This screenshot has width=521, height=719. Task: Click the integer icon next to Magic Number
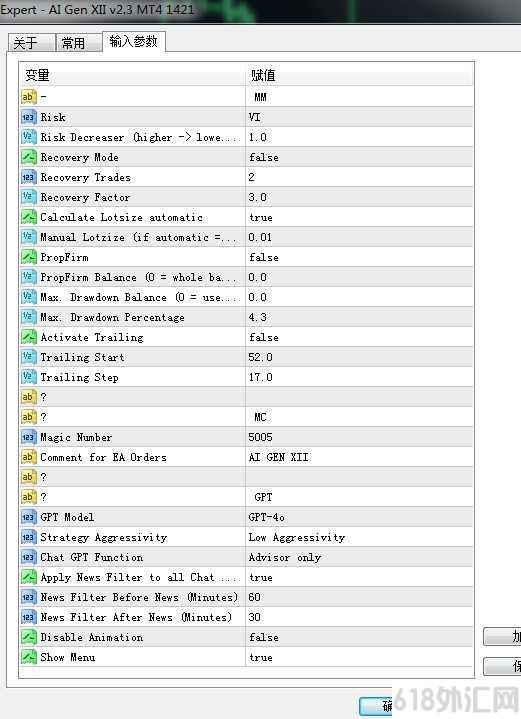[28, 437]
